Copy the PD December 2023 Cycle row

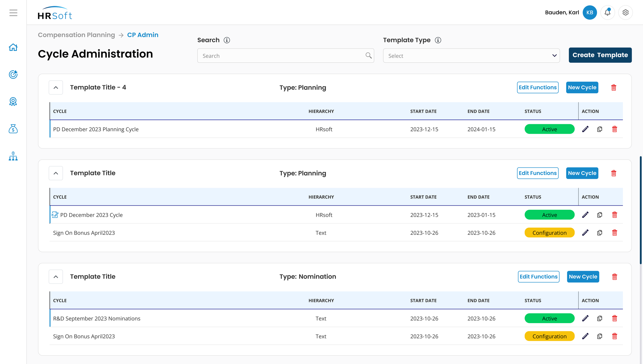[600, 215]
